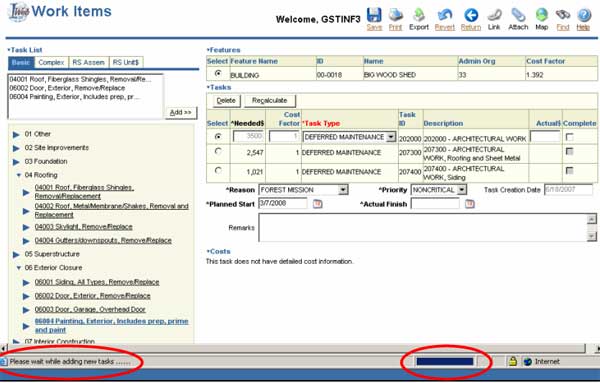
Task: Click the status bar progress indicator
Action: (445, 362)
